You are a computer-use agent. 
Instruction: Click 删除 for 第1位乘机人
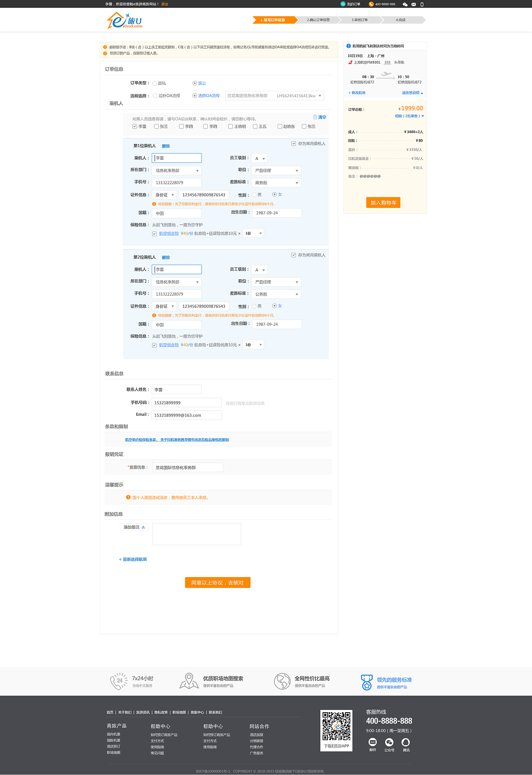[x=166, y=146]
